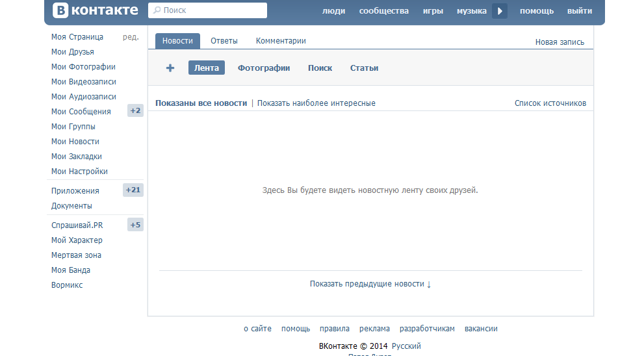Show most interesting news only
644x356 pixels.
[316, 103]
